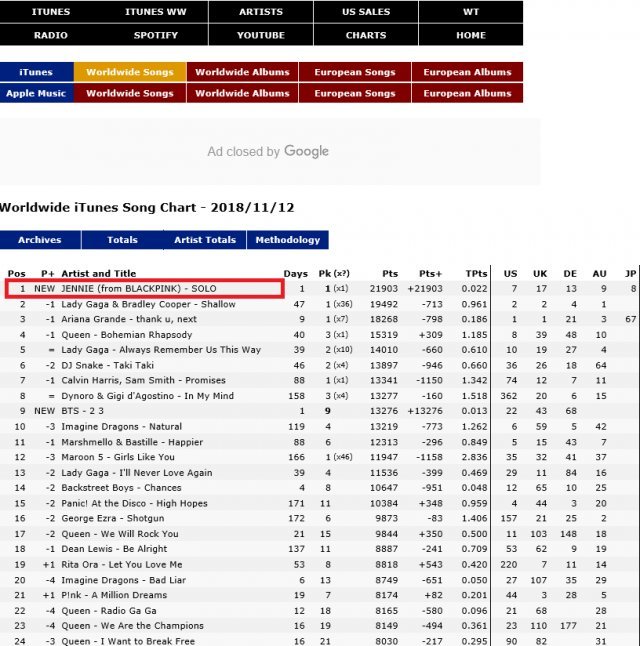Image resolution: width=640 pixels, height=646 pixels.
Task: Click the Archives button
Action: pos(40,240)
